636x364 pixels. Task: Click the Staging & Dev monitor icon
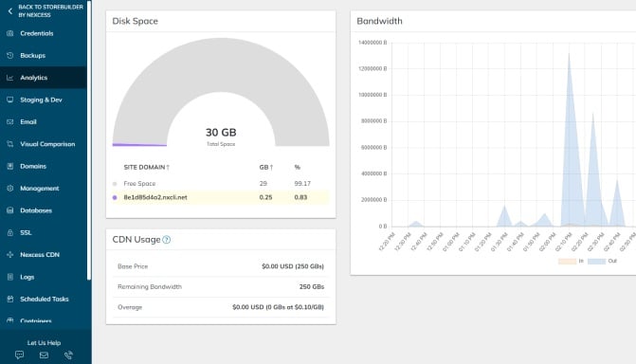pos(10,100)
